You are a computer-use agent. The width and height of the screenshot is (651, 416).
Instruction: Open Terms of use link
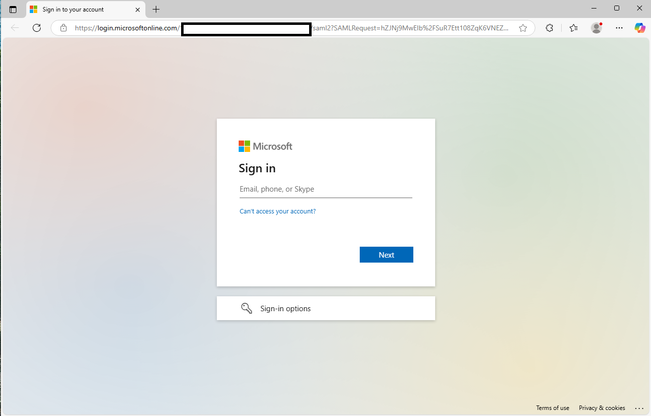[x=552, y=408]
